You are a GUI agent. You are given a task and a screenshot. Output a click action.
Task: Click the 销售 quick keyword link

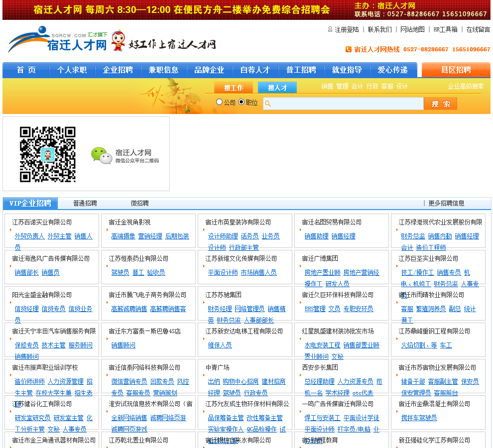327,86
